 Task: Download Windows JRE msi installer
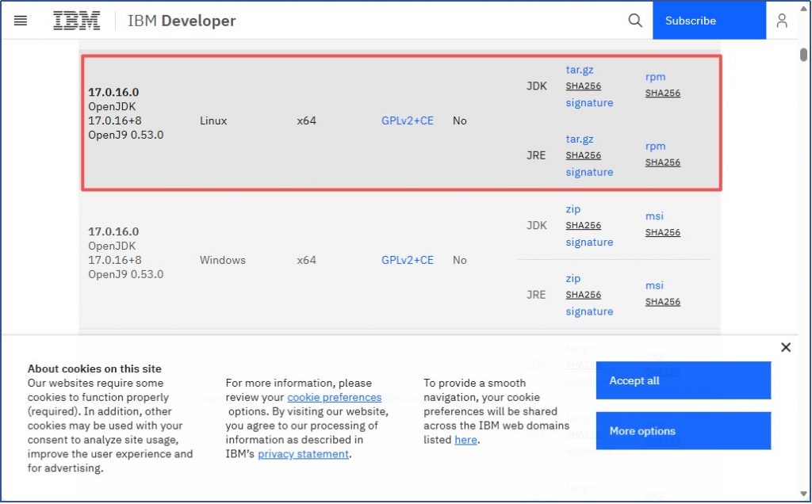pyautogui.click(x=654, y=285)
